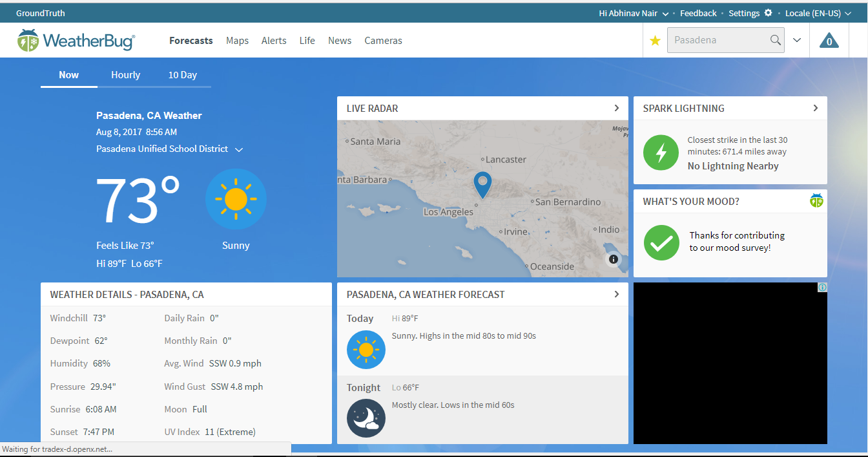Screen dimensions: 868x457
Task: Click the large Sunny current condition icon
Action: point(236,199)
